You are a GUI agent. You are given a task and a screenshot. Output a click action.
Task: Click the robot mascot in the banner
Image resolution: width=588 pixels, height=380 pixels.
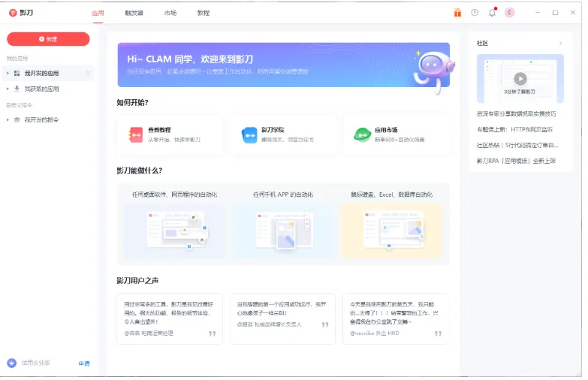pyautogui.click(x=434, y=71)
